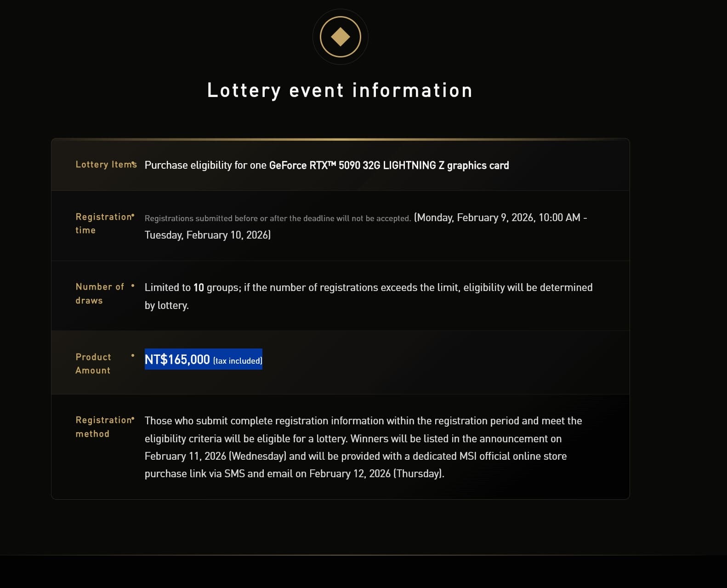
Task: Click the "Product Amount" row label
Action: (x=93, y=364)
